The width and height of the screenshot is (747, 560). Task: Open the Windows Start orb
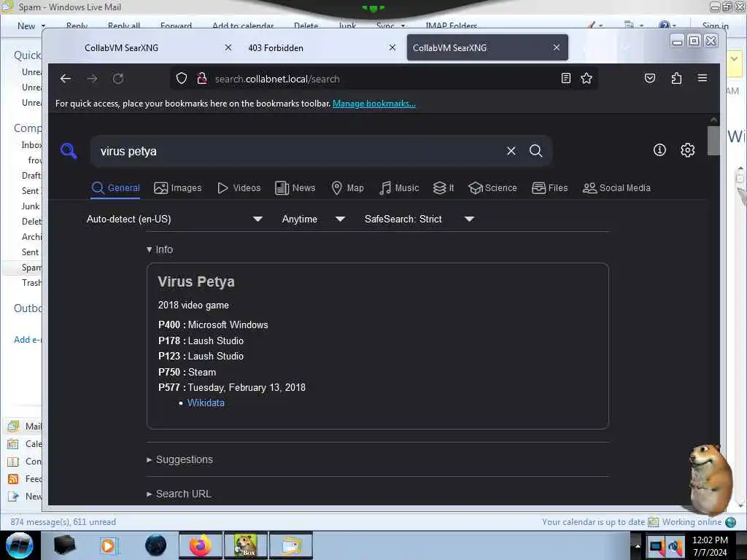[20, 545]
